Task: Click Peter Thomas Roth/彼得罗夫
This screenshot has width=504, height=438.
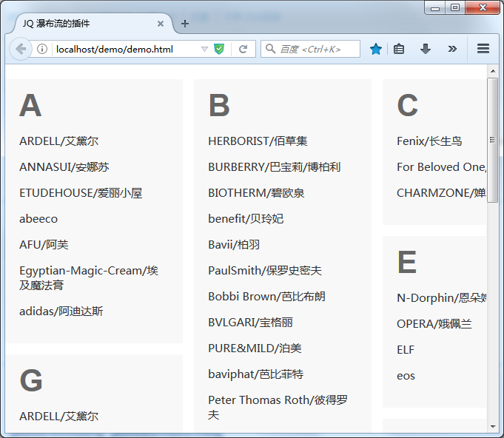Action: click(278, 407)
